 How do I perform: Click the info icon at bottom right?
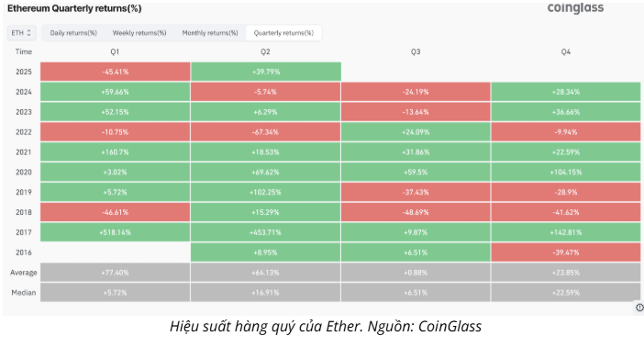pos(639,308)
